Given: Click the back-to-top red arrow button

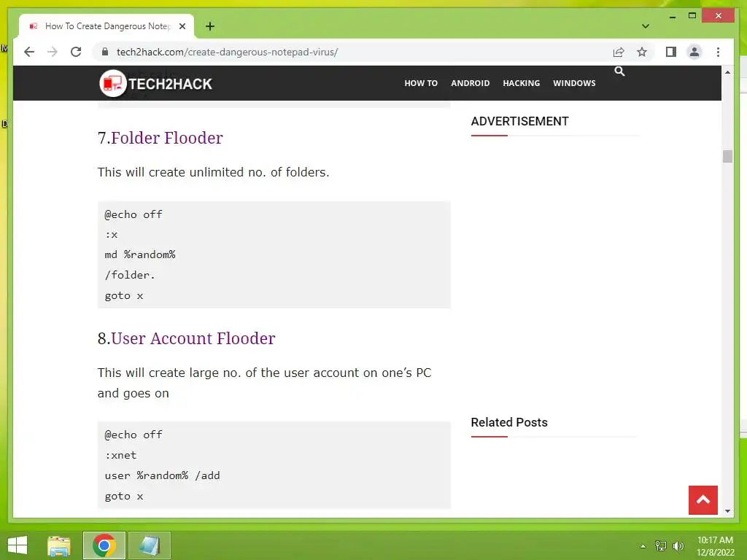Looking at the screenshot, I should tap(703, 500).
